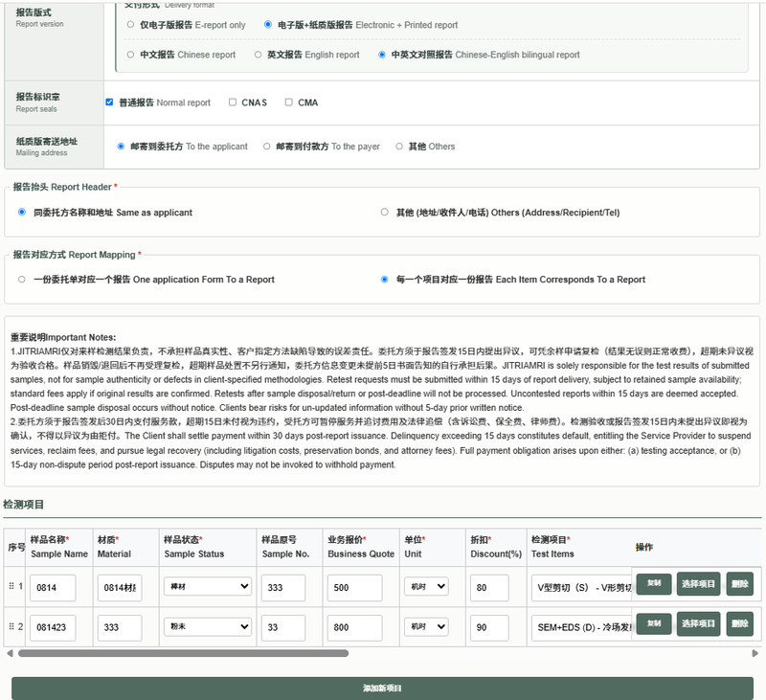Screen dimensions: 766x700
Task: Select mailing To the payer
Action: point(267,147)
